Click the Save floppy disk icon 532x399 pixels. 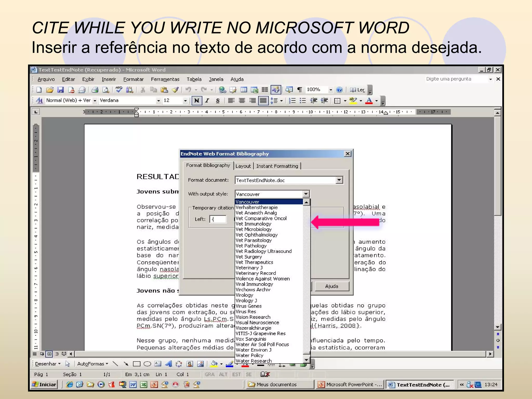61,90
